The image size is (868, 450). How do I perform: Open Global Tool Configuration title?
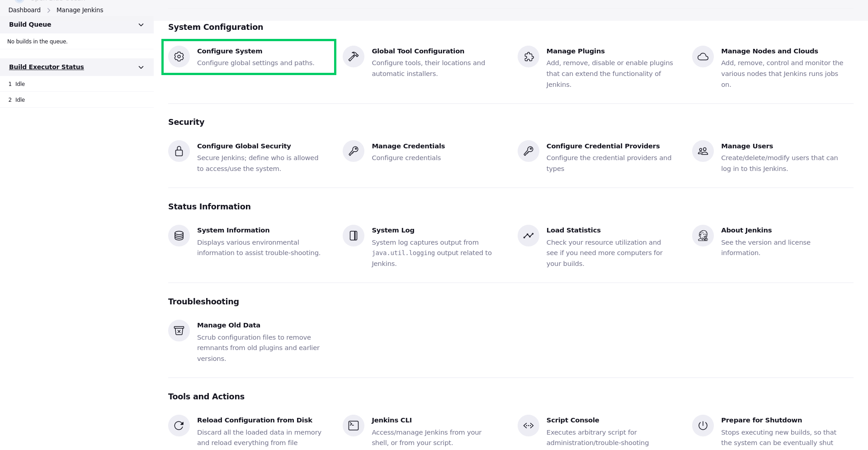pyautogui.click(x=418, y=51)
